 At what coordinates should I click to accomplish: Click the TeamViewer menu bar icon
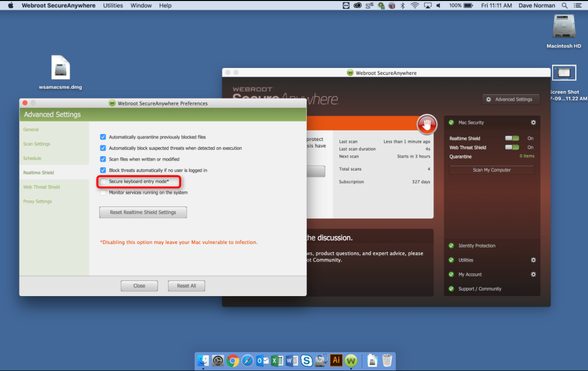(x=346, y=5)
